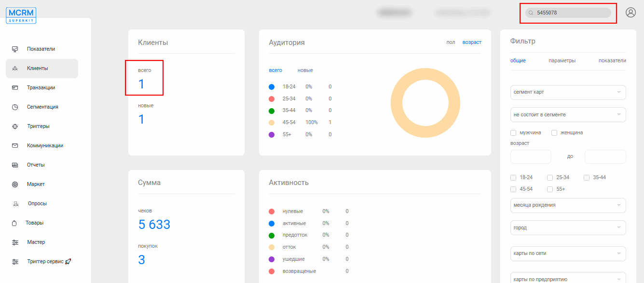
Task: Click the Показатели monitor icon
Action: (x=15, y=49)
